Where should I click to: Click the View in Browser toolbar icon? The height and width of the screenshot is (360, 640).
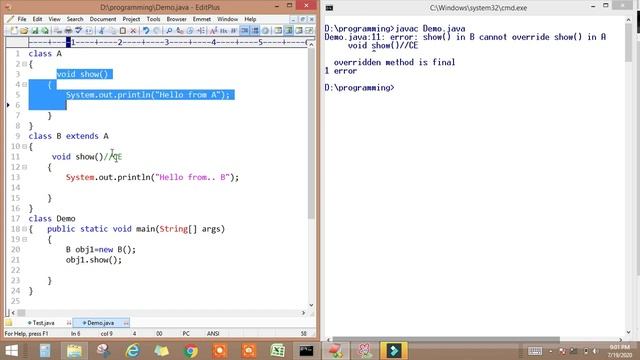click(x=89, y=31)
